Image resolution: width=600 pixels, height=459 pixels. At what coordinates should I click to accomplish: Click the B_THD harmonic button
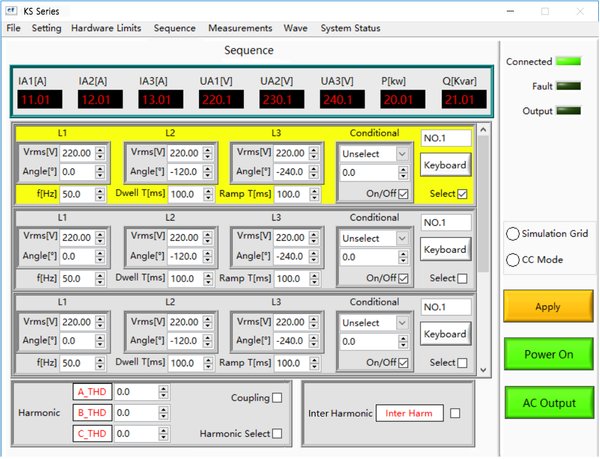point(92,413)
